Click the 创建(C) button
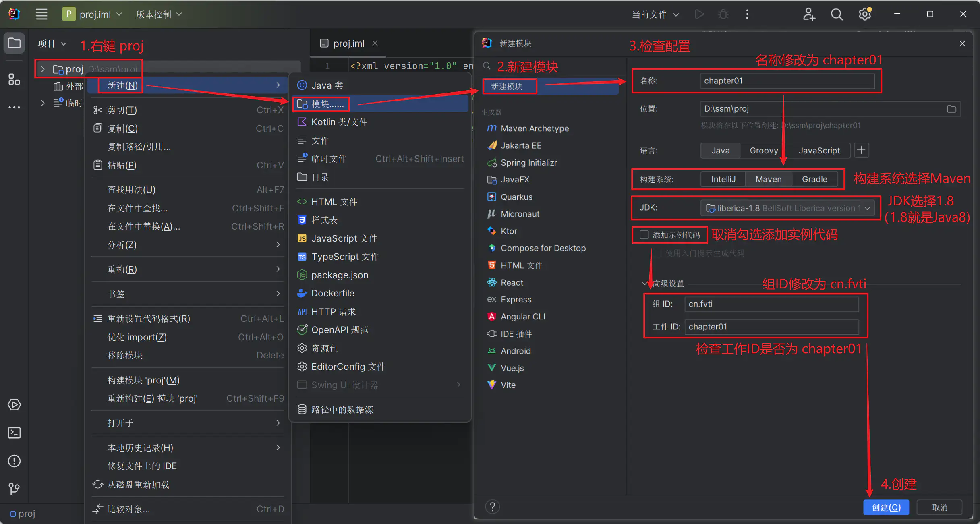Screen dimensions: 980x524 [886, 507]
